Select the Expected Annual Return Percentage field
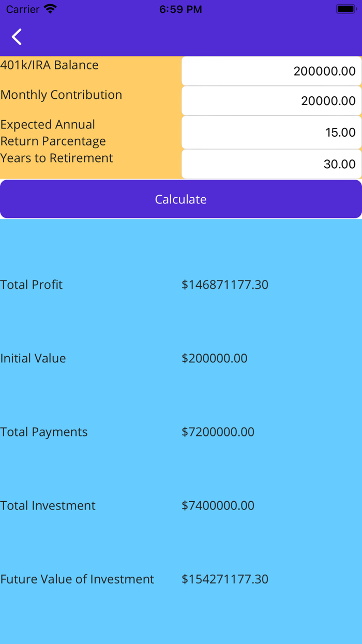Viewport: 362px width, 644px height. 271,132
